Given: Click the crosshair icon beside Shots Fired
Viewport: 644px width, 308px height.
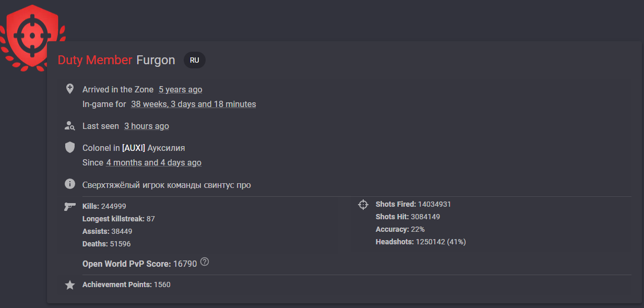Looking at the screenshot, I should (363, 205).
